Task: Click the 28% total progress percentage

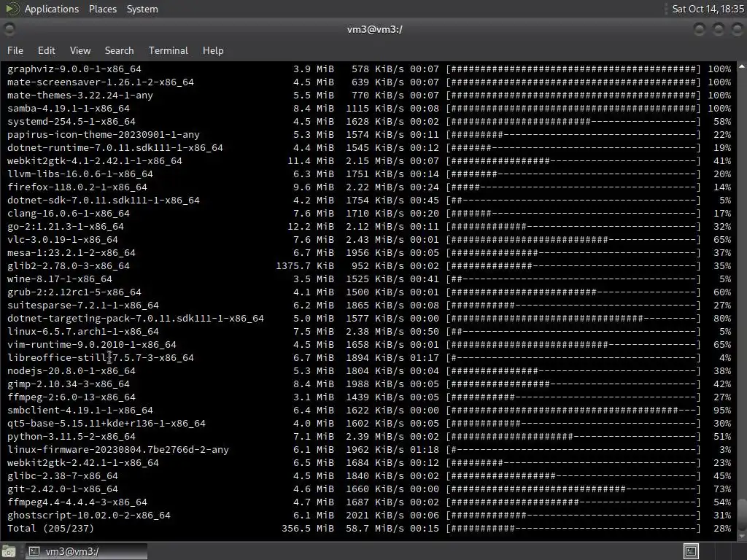Action: pos(722,529)
